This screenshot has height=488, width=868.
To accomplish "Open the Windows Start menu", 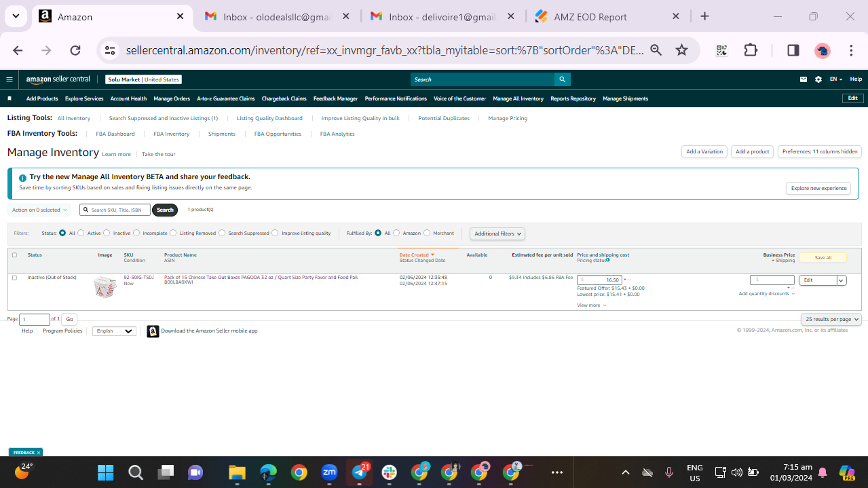I will tap(105, 472).
